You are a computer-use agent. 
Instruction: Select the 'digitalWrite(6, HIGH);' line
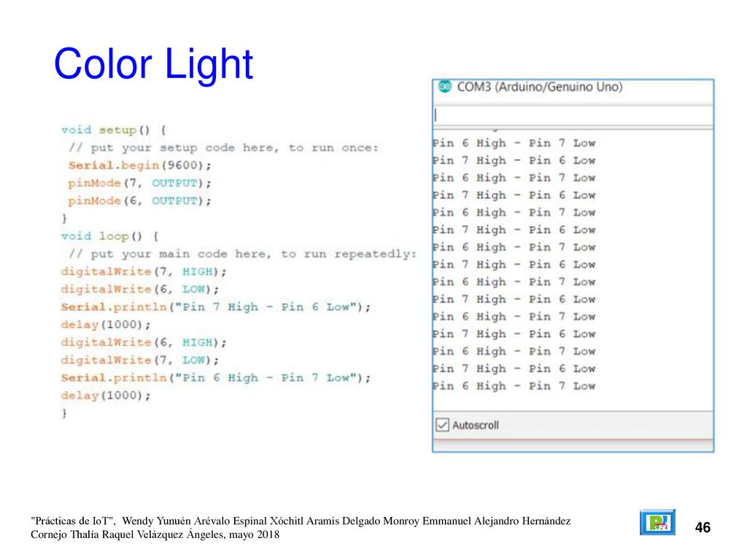(x=144, y=343)
